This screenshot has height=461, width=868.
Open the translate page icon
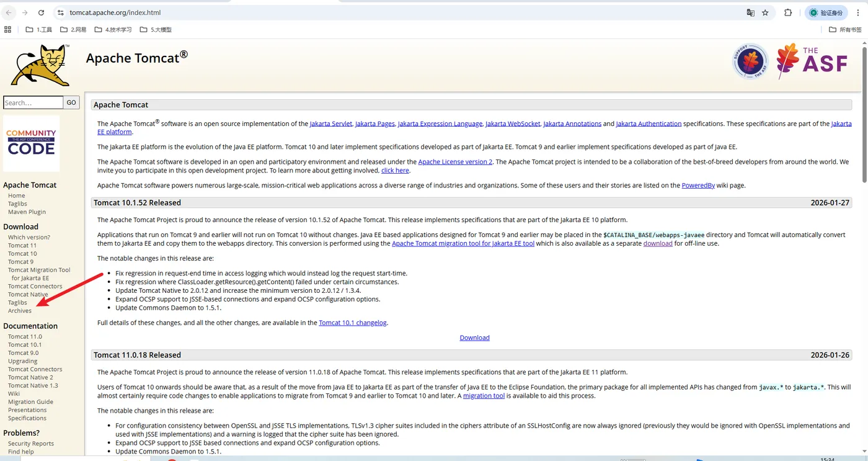[x=750, y=12]
